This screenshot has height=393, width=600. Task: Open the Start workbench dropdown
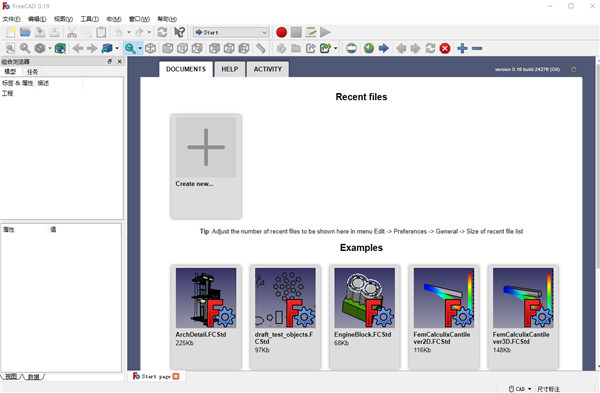click(x=231, y=33)
